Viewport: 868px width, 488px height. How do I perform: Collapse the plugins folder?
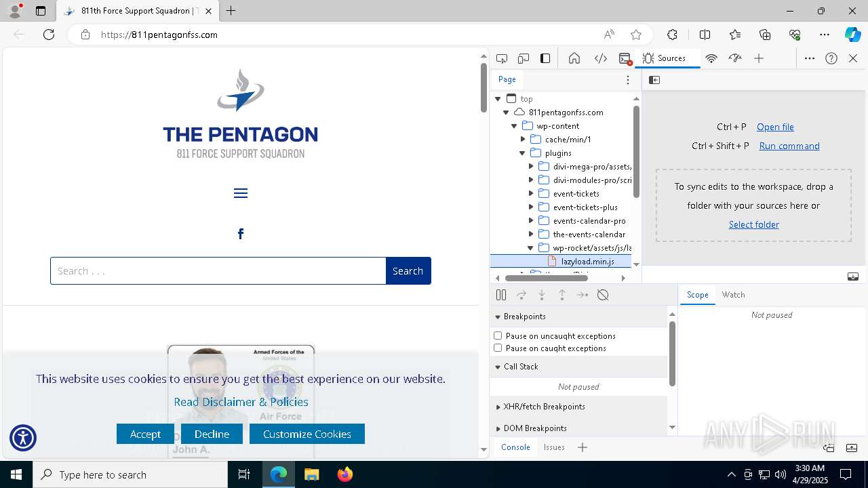[x=522, y=153]
